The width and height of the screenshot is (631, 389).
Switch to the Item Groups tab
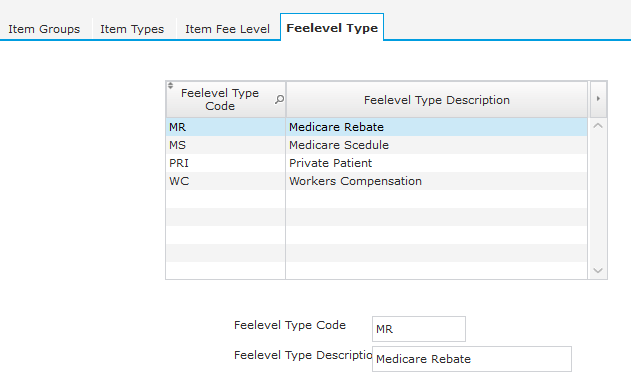point(44,29)
